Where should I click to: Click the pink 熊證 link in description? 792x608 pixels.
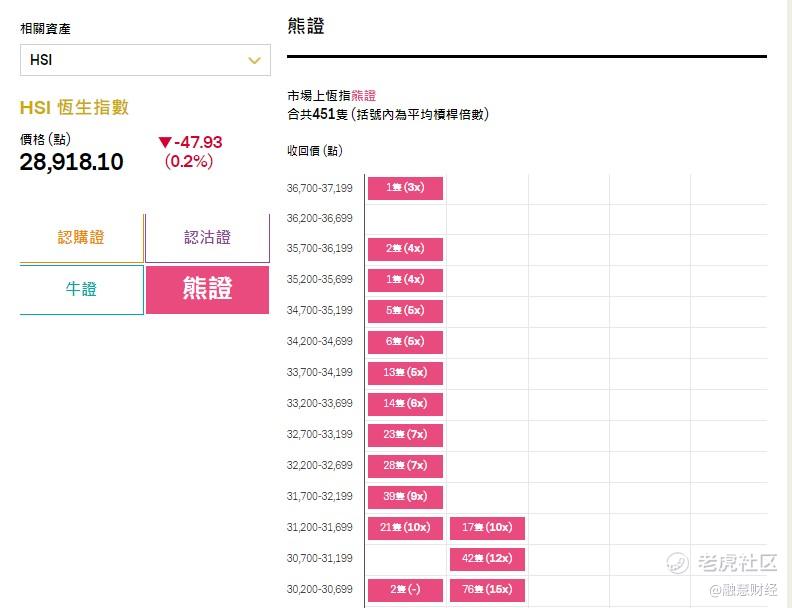coord(363,96)
